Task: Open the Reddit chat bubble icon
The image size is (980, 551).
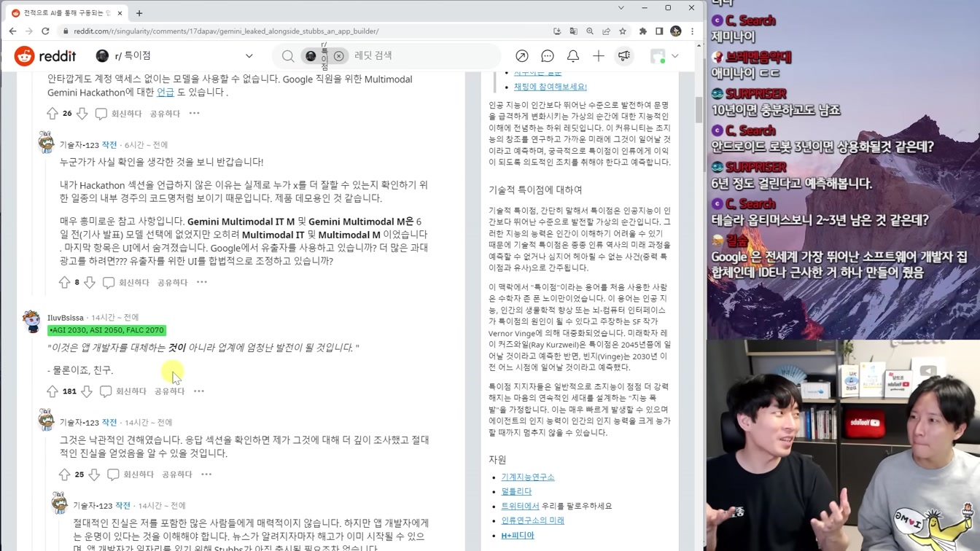Action: [548, 56]
